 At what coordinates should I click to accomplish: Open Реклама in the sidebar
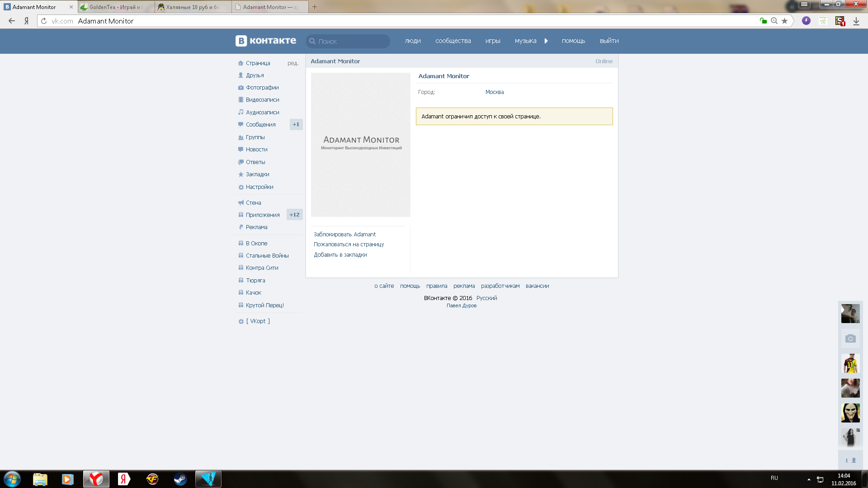point(256,227)
